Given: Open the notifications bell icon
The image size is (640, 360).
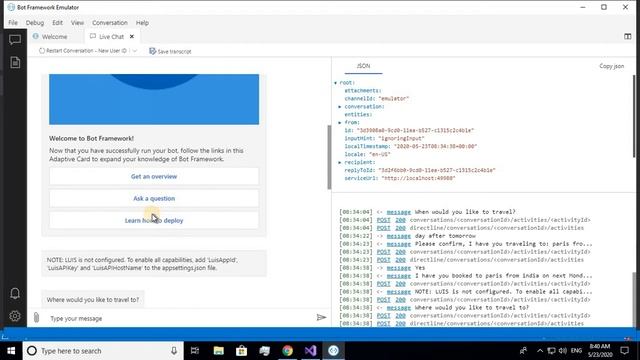Looking at the screenshot, I should [x=15, y=293].
